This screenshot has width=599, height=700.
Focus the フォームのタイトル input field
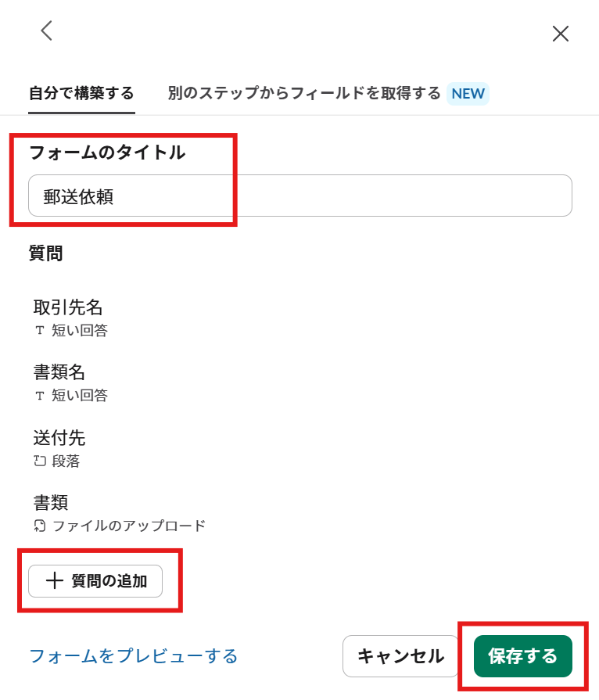click(300, 196)
